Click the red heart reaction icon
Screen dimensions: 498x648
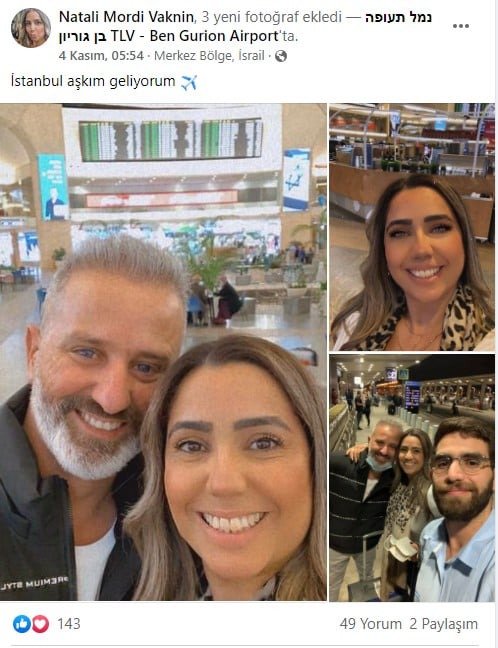[41, 624]
